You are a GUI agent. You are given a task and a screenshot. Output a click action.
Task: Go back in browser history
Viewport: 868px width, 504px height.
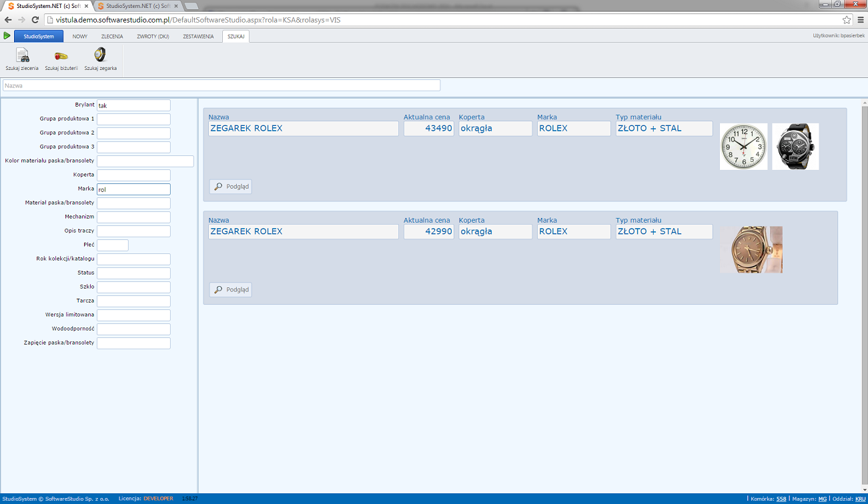[8, 20]
